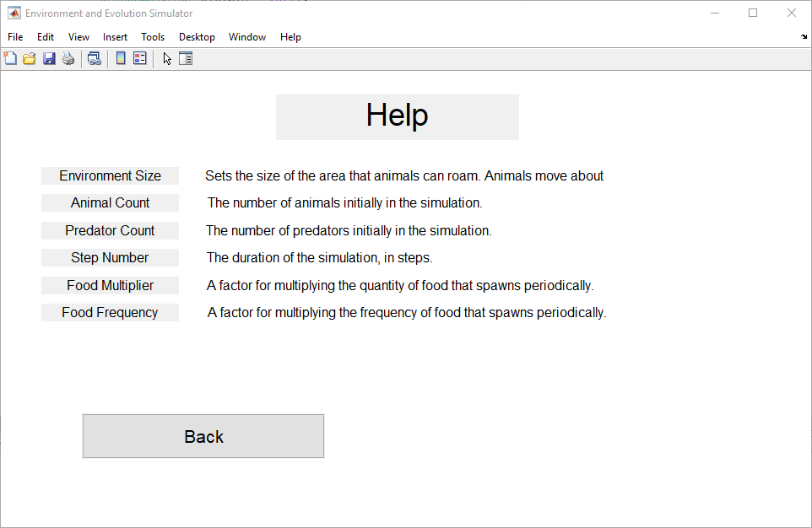Select the Predator Count label

click(111, 231)
